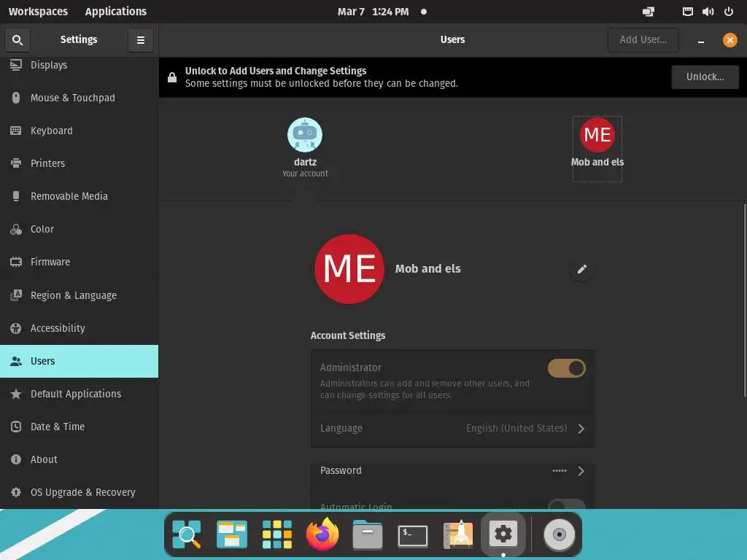This screenshot has height=560, width=747.
Task: Open the About settings page
Action: (79, 459)
